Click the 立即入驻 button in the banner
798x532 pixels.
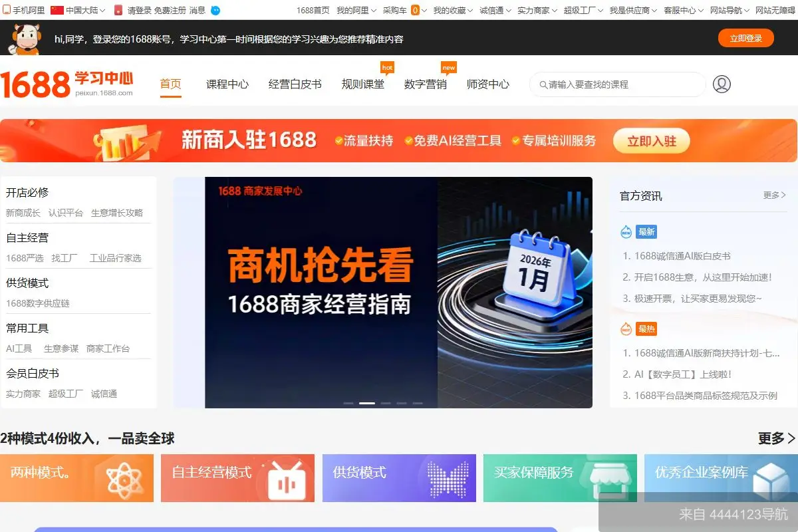651,140
